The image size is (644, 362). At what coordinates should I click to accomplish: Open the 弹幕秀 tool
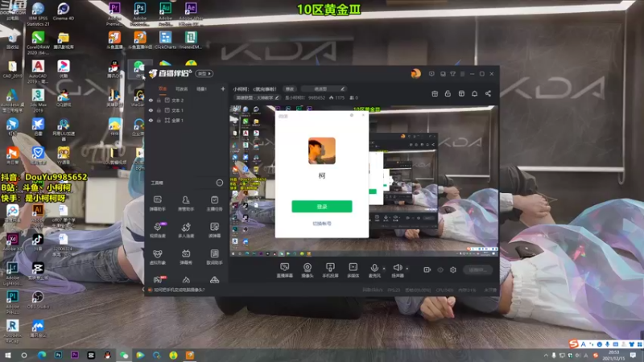186,257
